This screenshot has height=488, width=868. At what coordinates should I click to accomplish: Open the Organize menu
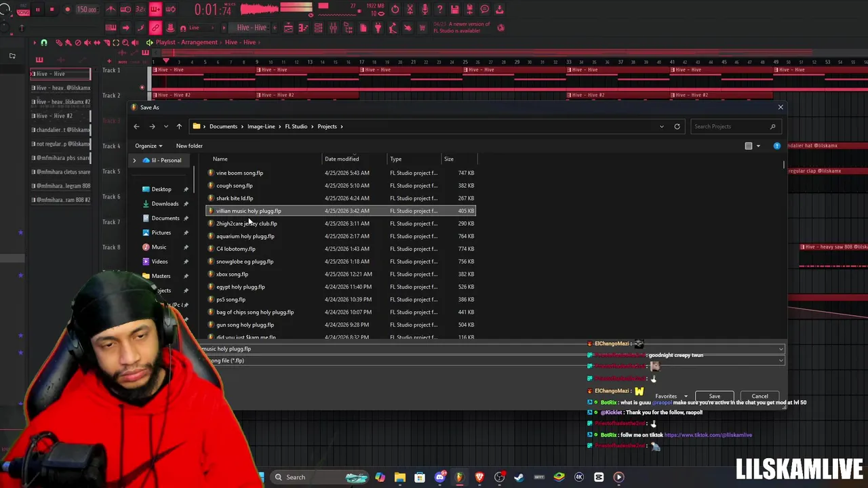(148, 146)
